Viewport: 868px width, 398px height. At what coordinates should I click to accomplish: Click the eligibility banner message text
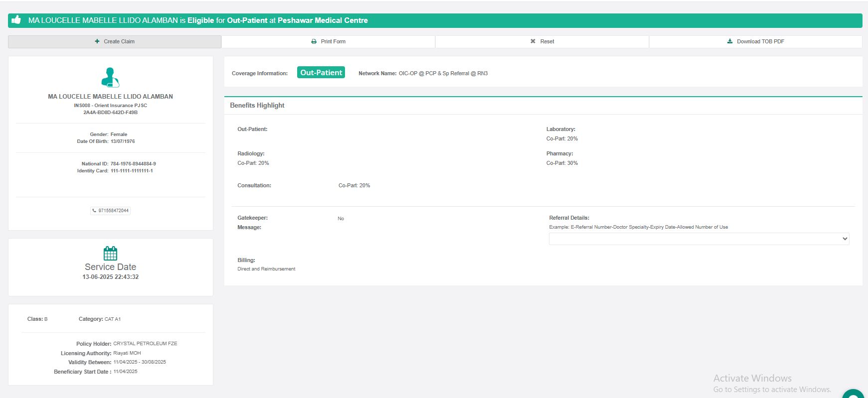pos(198,20)
